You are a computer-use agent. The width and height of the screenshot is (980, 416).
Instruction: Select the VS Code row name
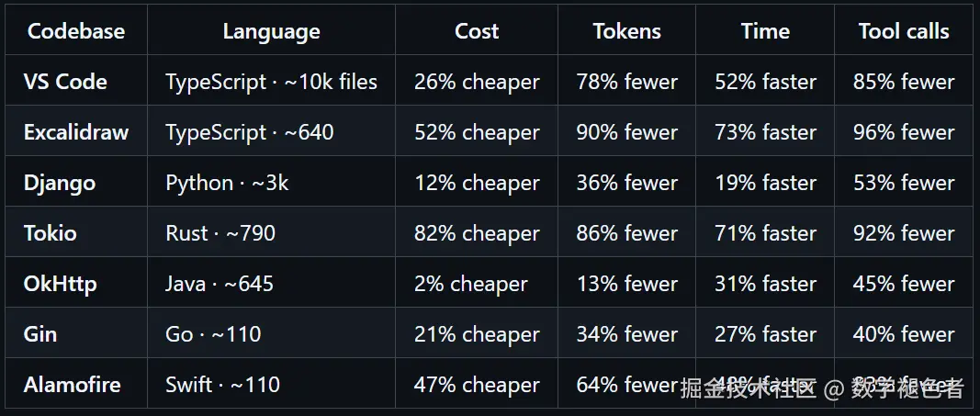[x=65, y=82]
